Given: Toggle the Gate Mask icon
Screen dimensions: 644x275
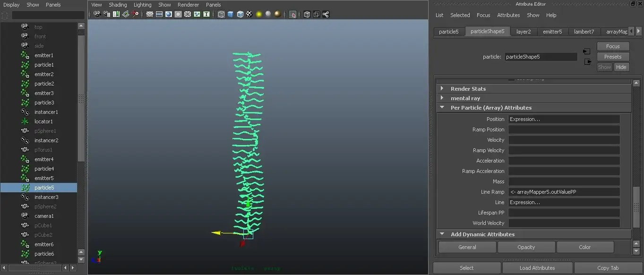Looking at the screenshot, I should 178,14.
